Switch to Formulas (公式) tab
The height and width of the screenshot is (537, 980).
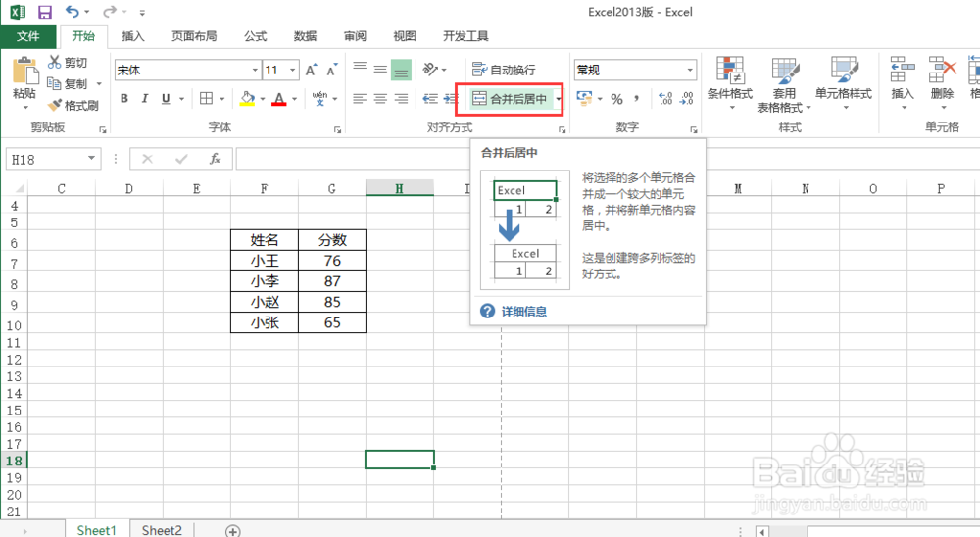tap(255, 36)
